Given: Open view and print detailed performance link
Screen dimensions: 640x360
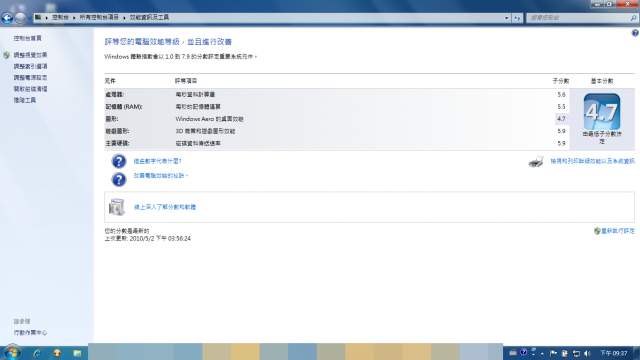Looking at the screenshot, I should coord(592,161).
